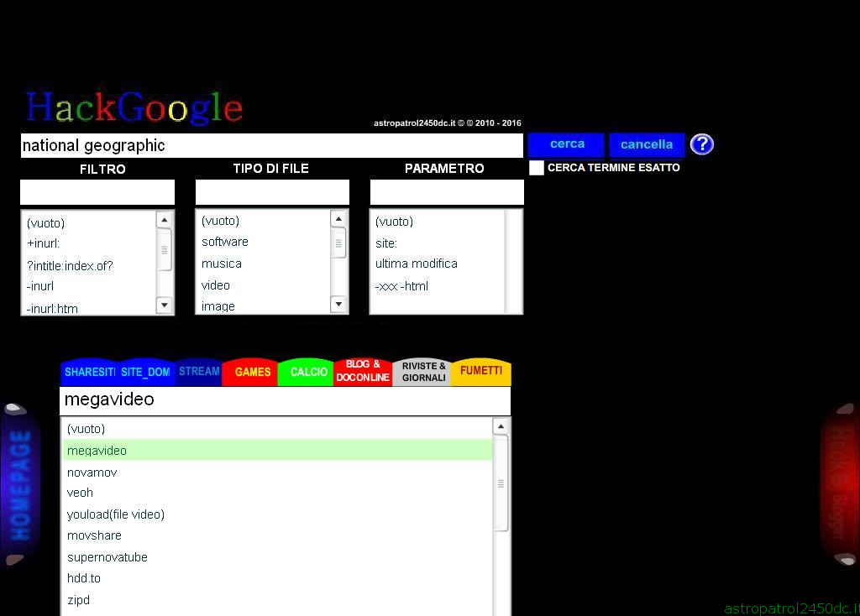
Task: Select +inurl: in the FILTRO list
Action: pos(91,243)
